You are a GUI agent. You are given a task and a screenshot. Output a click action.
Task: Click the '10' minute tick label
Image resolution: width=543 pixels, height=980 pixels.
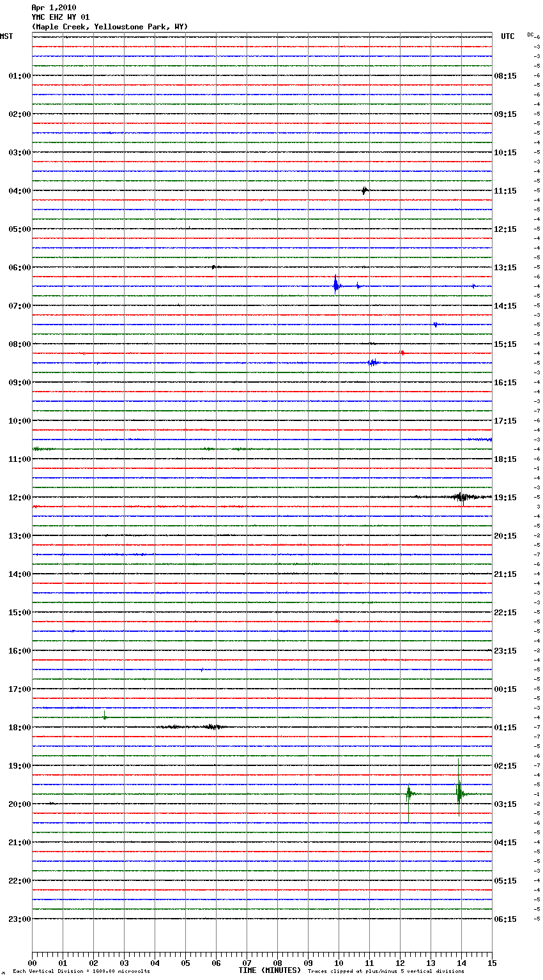339,963
